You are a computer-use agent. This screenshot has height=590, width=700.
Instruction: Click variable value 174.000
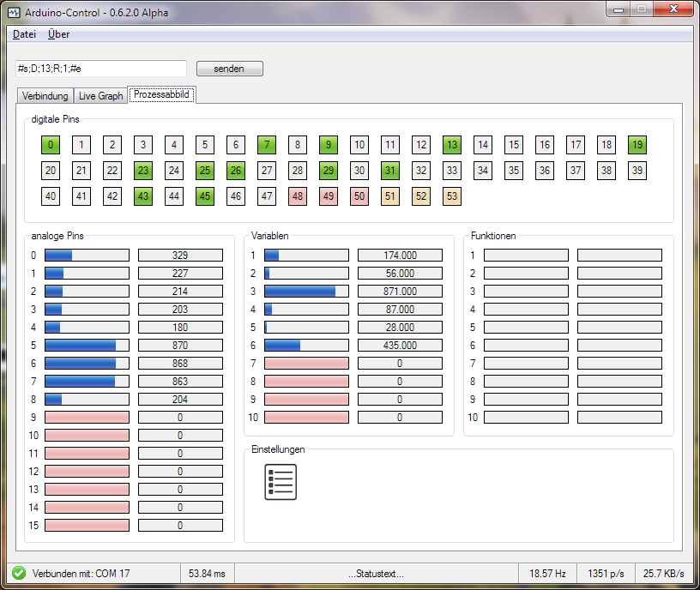[x=400, y=256]
